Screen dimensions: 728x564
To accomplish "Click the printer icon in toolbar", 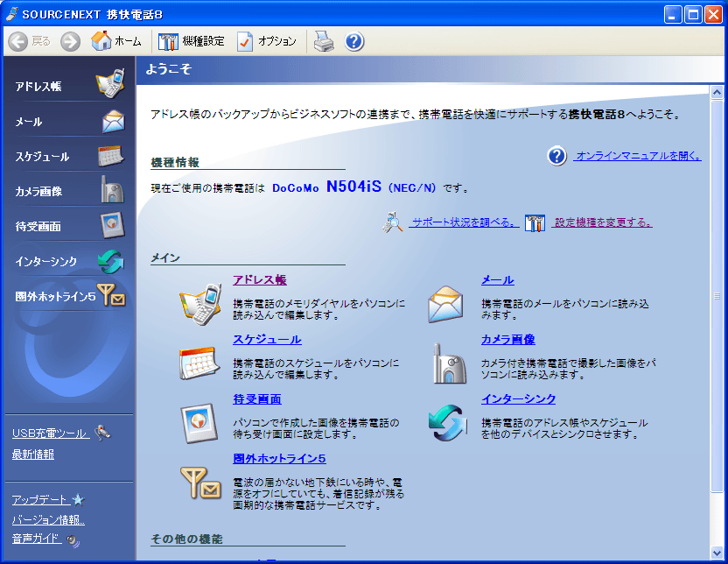I will coord(324,41).
